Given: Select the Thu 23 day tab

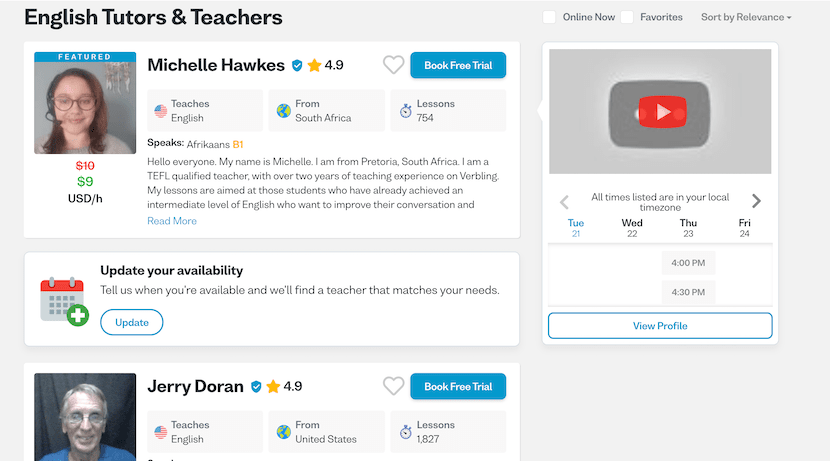Looking at the screenshot, I should (x=688, y=228).
